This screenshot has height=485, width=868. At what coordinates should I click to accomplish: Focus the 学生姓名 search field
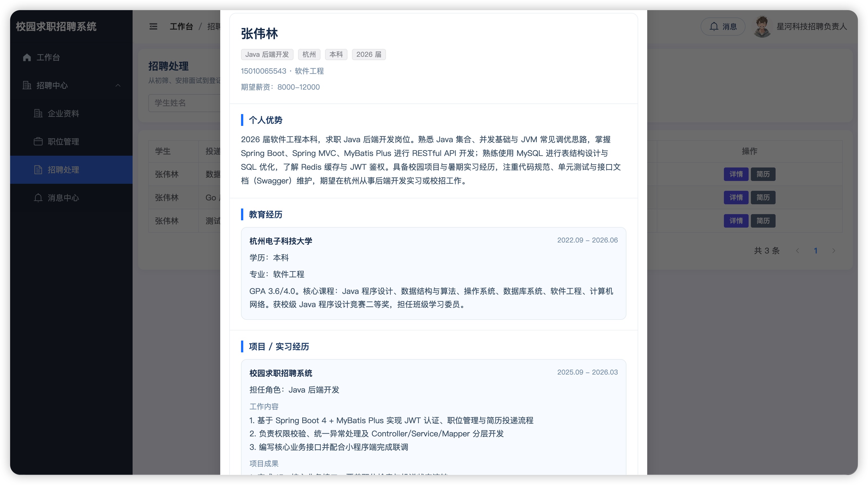[x=185, y=103]
